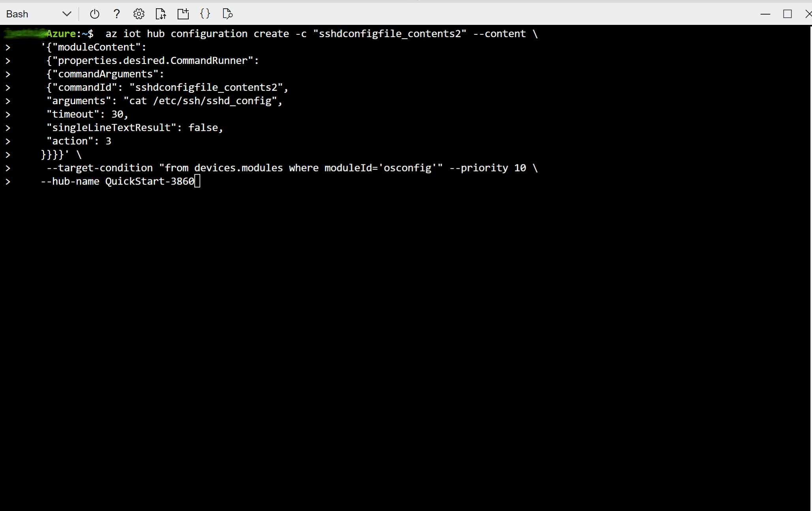The width and height of the screenshot is (812, 511).
Task: Click the Download/Import icon
Action: (x=161, y=13)
